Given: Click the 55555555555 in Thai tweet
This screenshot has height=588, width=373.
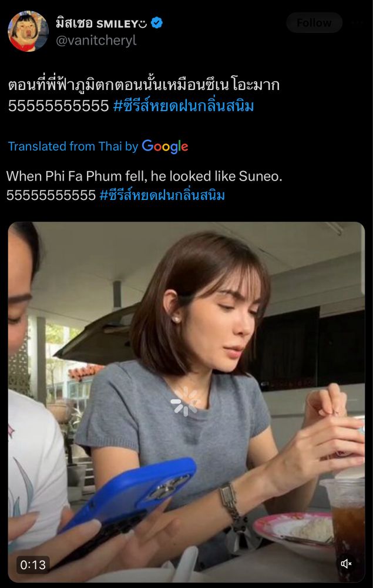Looking at the screenshot, I should coord(59,106).
